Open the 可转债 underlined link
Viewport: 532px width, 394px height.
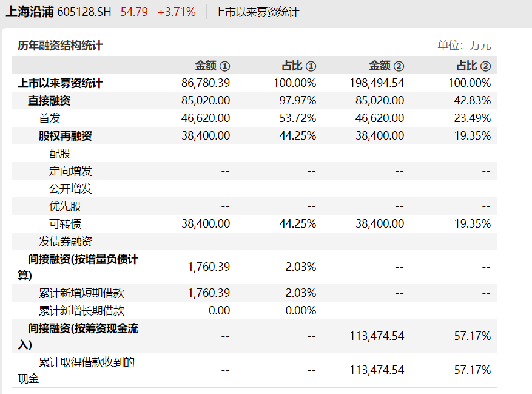click(x=65, y=224)
